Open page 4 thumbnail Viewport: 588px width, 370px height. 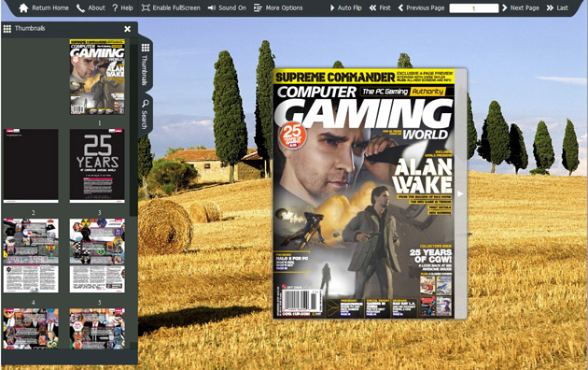coord(31,256)
